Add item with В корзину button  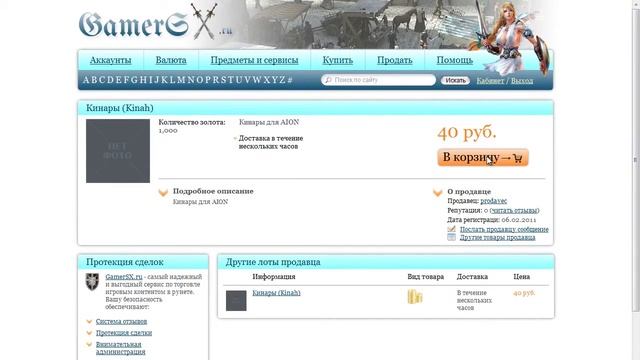pos(483,158)
